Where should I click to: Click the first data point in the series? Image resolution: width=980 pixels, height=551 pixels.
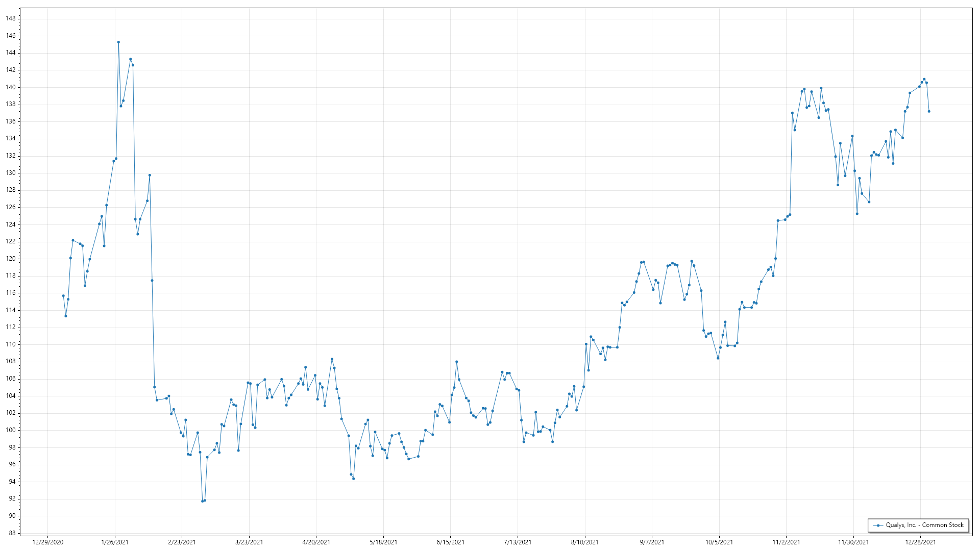pos(63,296)
